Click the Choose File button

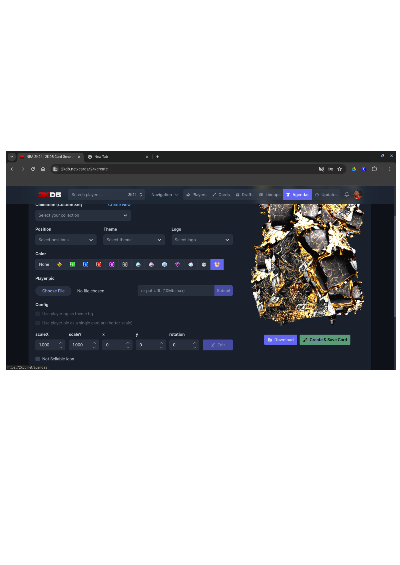[53, 291]
